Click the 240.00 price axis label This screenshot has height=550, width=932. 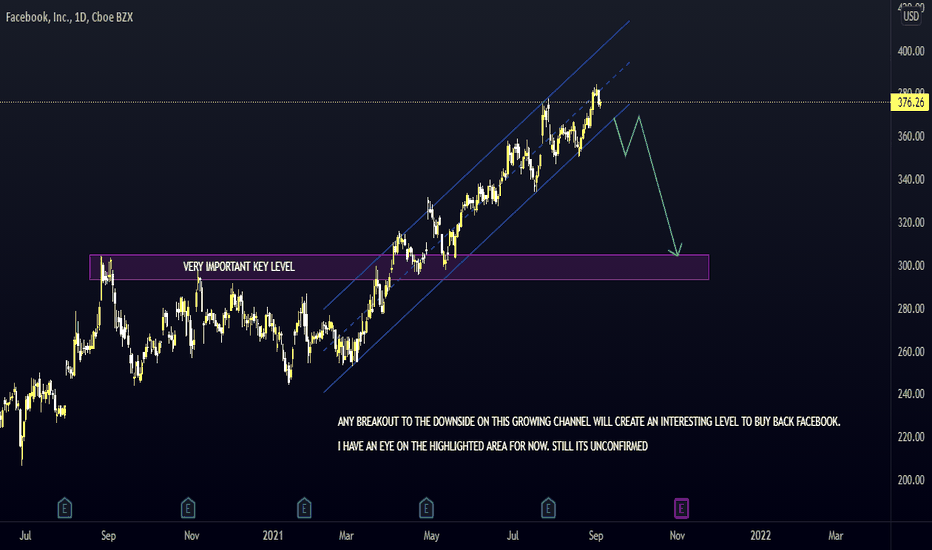pyautogui.click(x=911, y=394)
